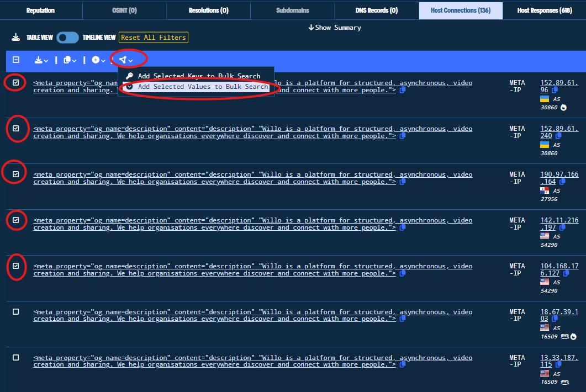
Task: Check the row for 13.33.187.115
Action: click(x=15, y=358)
